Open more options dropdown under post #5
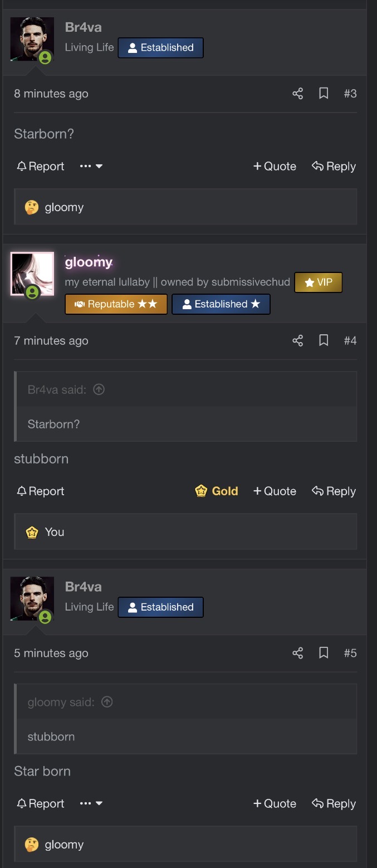The width and height of the screenshot is (377, 868). [91, 803]
